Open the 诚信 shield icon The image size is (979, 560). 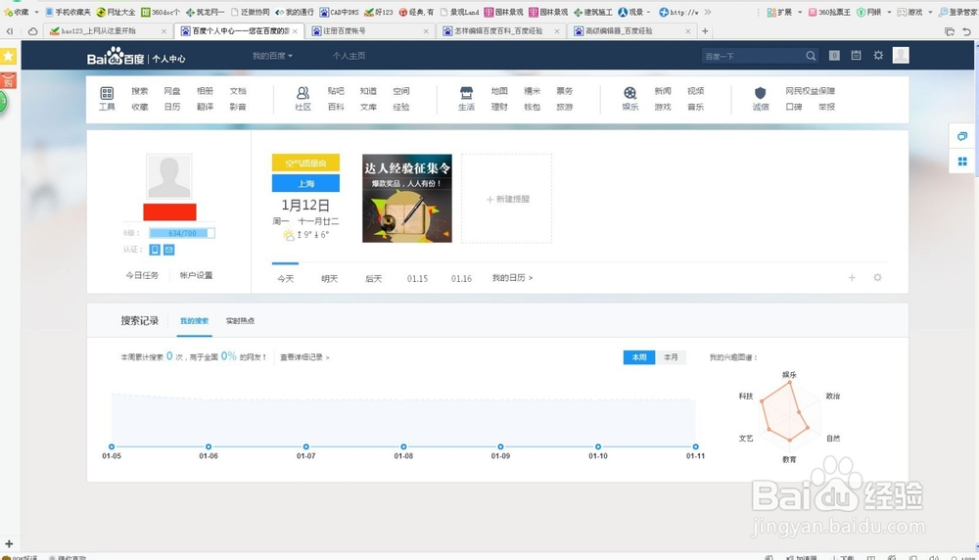[760, 94]
